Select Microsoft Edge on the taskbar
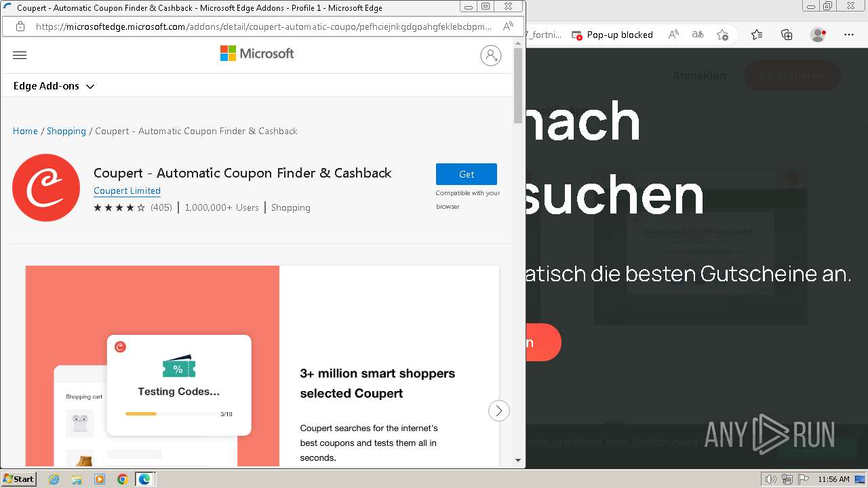The width and height of the screenshot is (868, 488). [144, 479]
